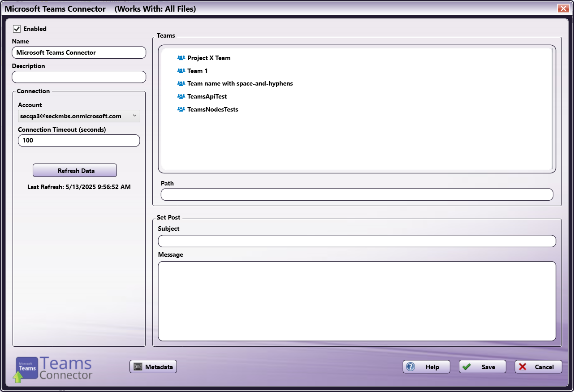Cancel the connector dialog
The height and width of the screenshot is (392, 574).
539,366
